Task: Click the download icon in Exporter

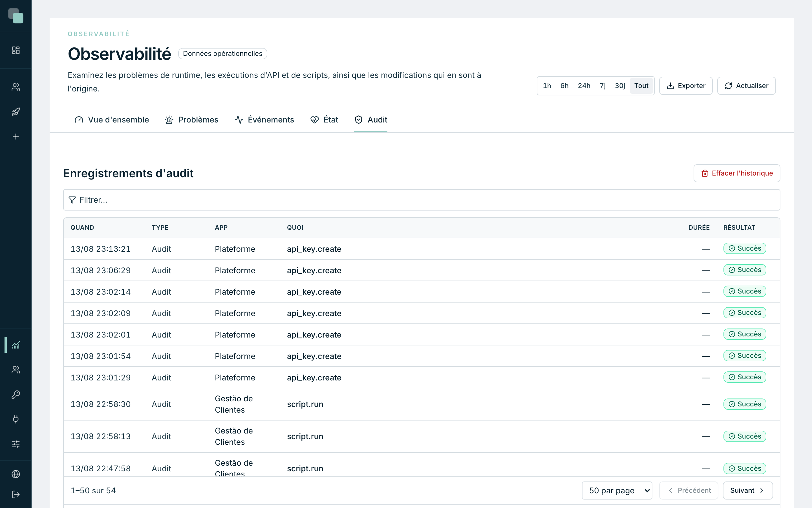Action: 670,86
